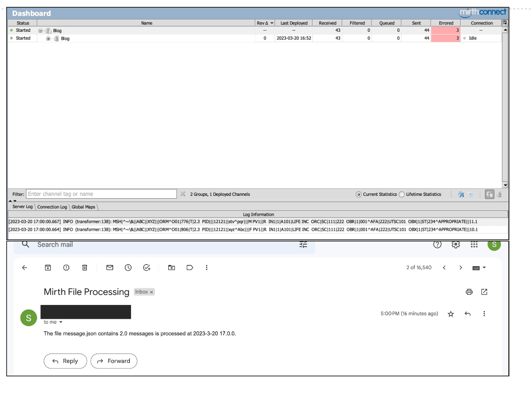Show recipient details next to 'to me'
Image resolution: width=532 pixels, height=399 pixels.
pyautogui.click(x=61, y=322)
